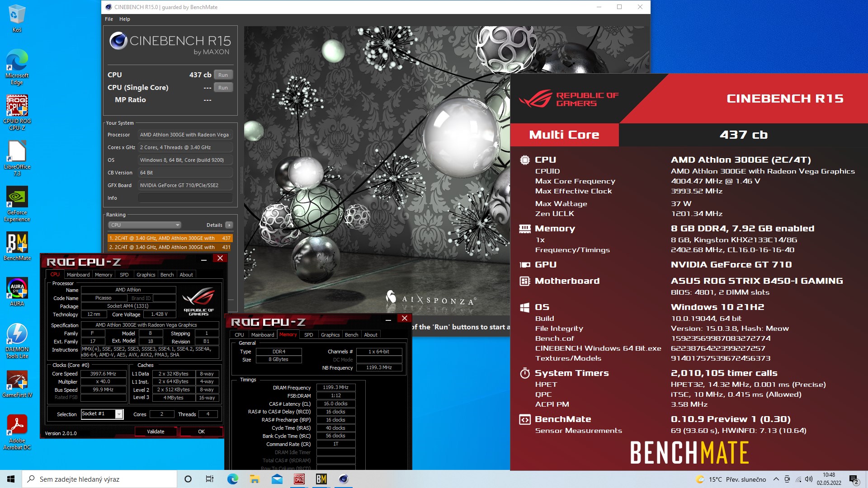Click the Validate button in CPU-Z
This screenshot has width=868, height=488.
point(156,432)
